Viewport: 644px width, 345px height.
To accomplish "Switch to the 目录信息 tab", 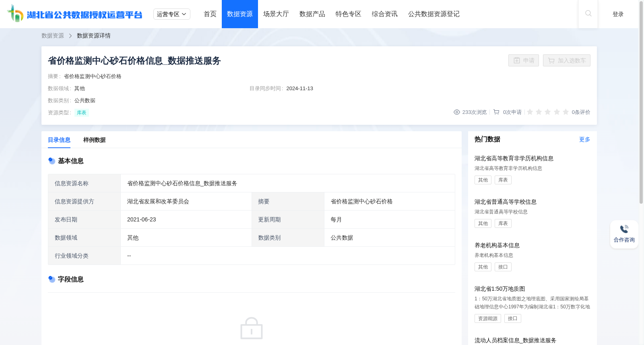I will pyautogui.click(x=59, y=140).
